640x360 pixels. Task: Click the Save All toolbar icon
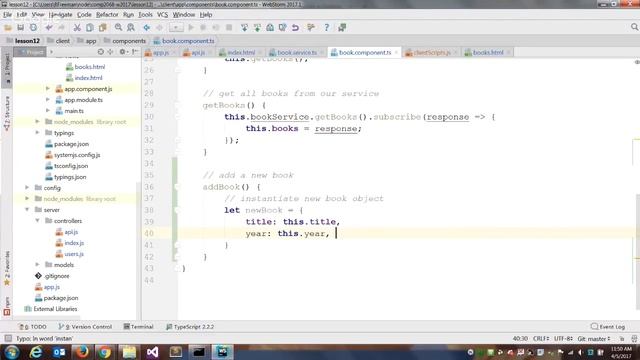(x=20, y=27)
